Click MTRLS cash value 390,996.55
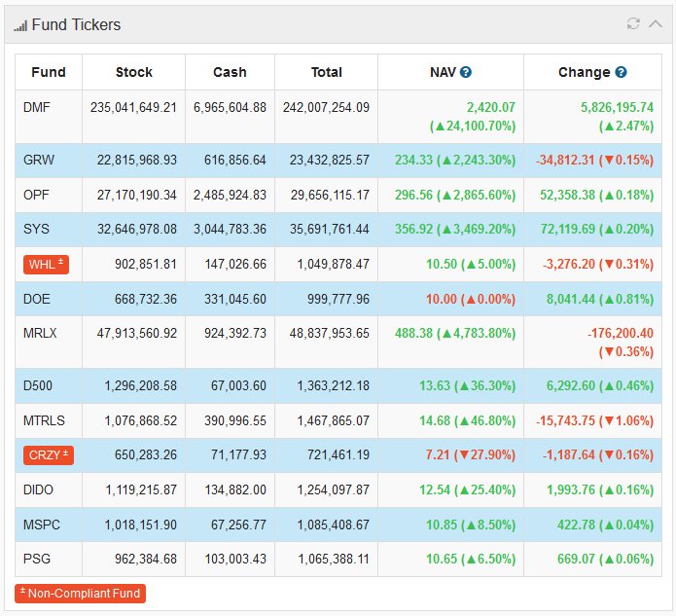 (x=235, y=421)
